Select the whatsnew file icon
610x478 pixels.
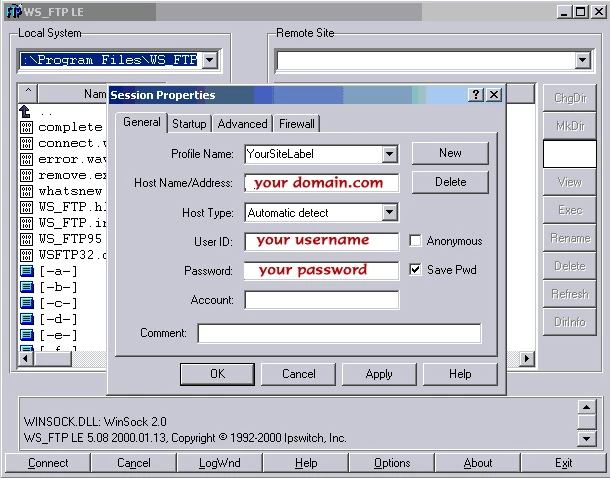27,191
